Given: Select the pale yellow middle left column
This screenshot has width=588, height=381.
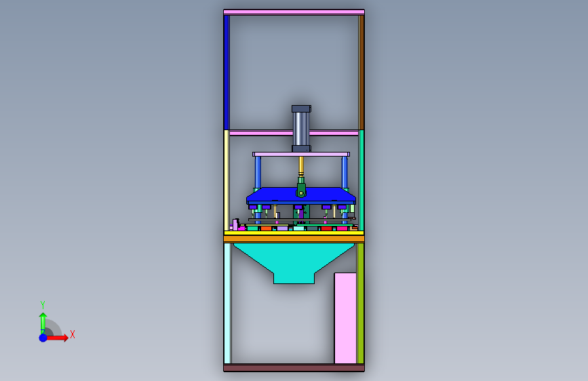Looking at the screenshot, I should (226, 180).
